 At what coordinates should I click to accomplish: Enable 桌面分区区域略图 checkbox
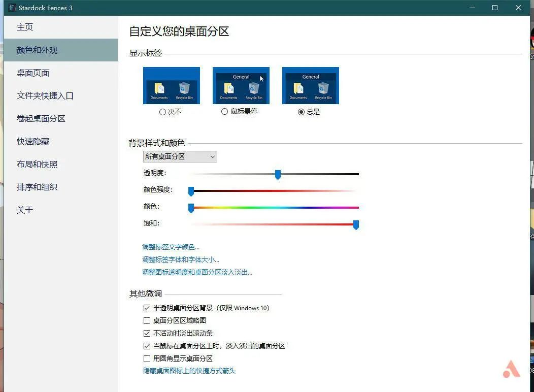[147, 320]
